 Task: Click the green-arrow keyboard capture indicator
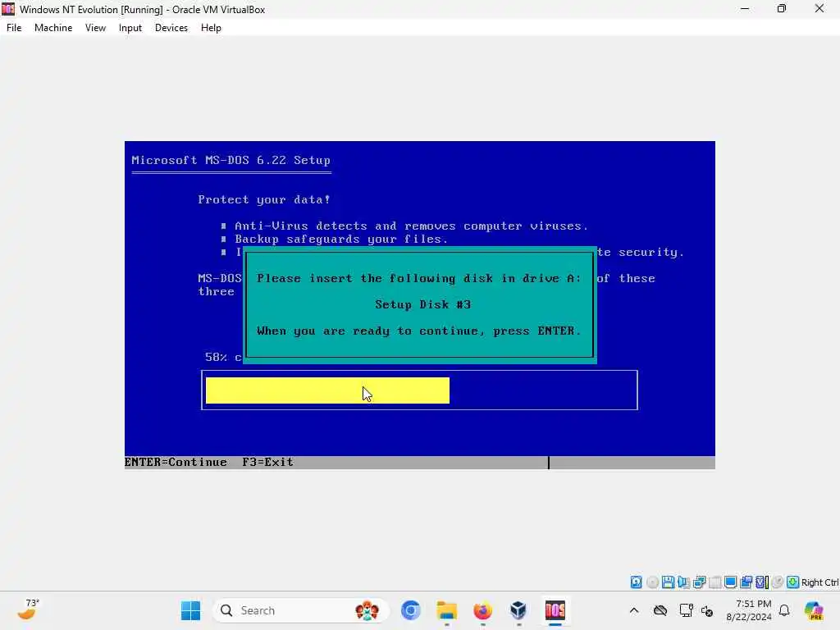[793, 582]
